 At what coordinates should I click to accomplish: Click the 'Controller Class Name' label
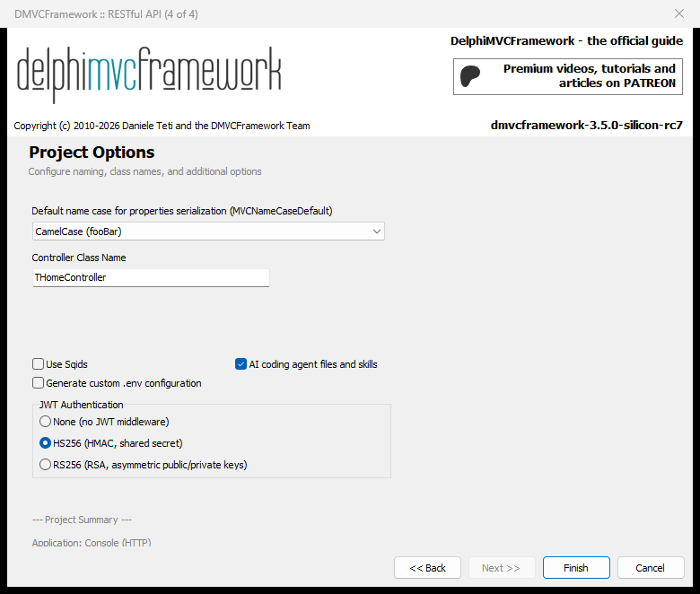coord(79,258)
